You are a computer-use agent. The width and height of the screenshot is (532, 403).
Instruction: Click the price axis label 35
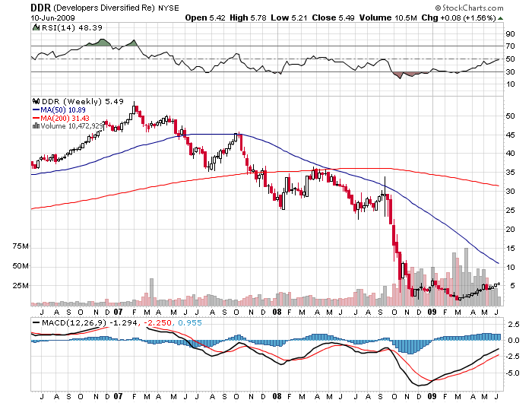(510, 172)
